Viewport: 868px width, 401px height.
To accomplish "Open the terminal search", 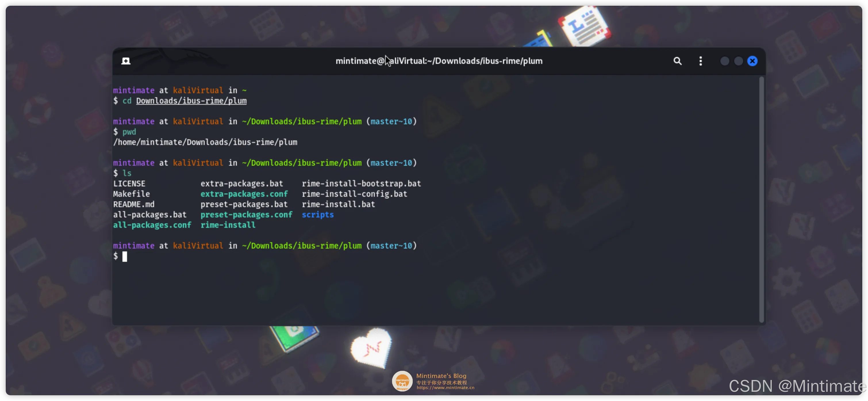I will (677, 61).
